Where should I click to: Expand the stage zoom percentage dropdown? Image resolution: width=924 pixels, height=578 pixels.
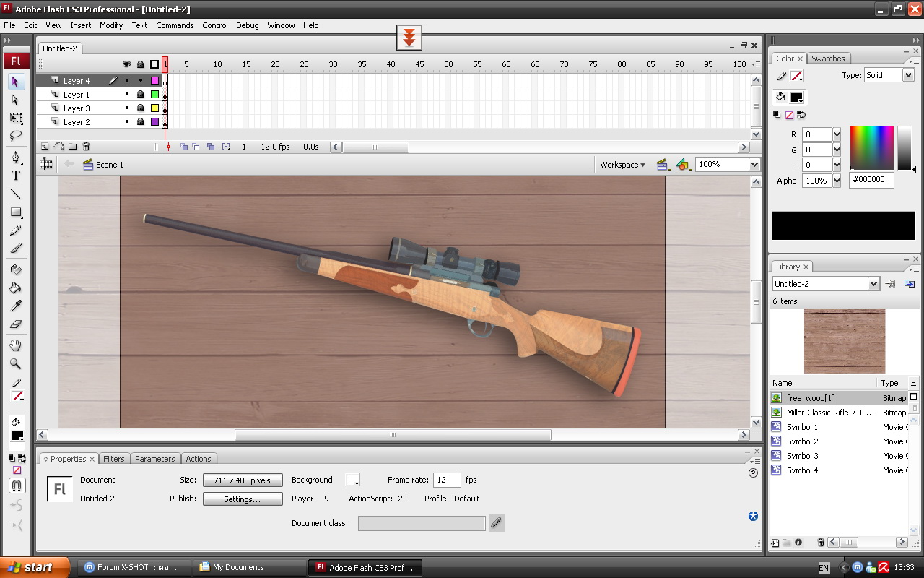(754, 165)
